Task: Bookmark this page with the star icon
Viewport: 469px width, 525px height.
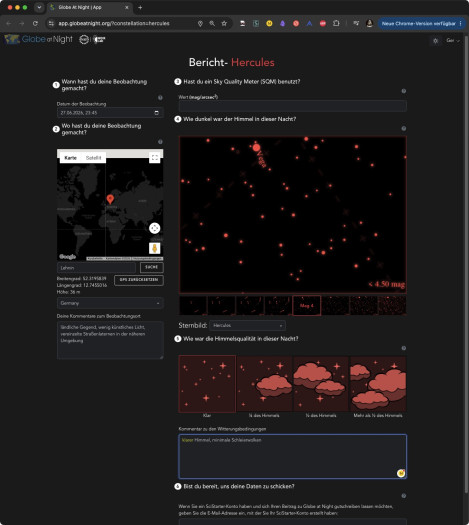Action: coord(224,23)
